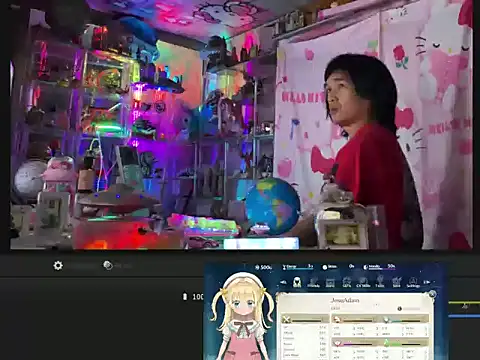Click the left arrow of the game menu bar
The image size is (480, 360).
coord(283,282)
